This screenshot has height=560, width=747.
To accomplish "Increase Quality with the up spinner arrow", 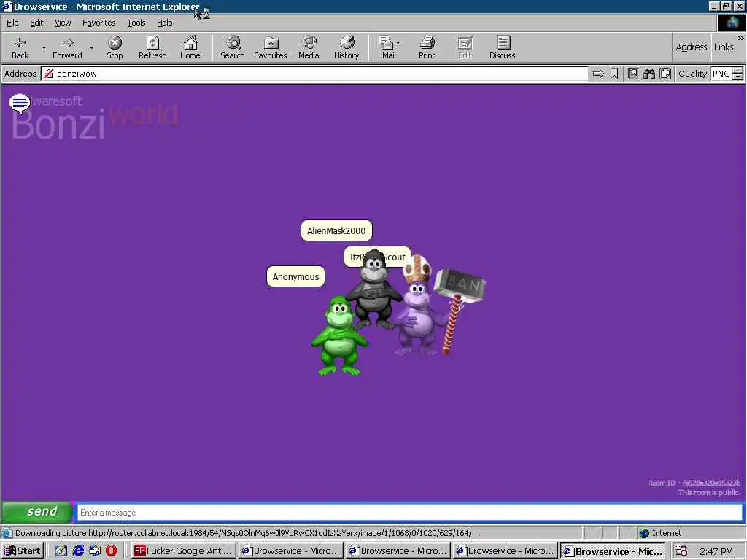I will click(x=738, y=71).
